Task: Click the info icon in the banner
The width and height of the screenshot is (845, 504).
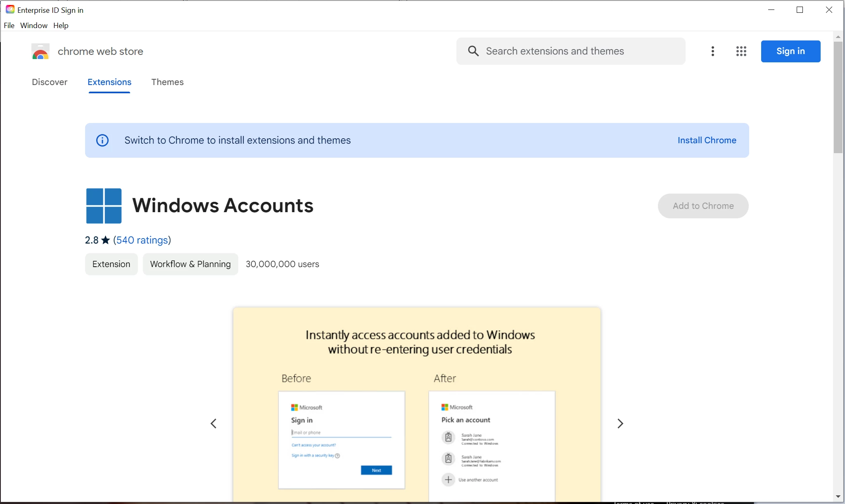Action: (x=102, y=140)
